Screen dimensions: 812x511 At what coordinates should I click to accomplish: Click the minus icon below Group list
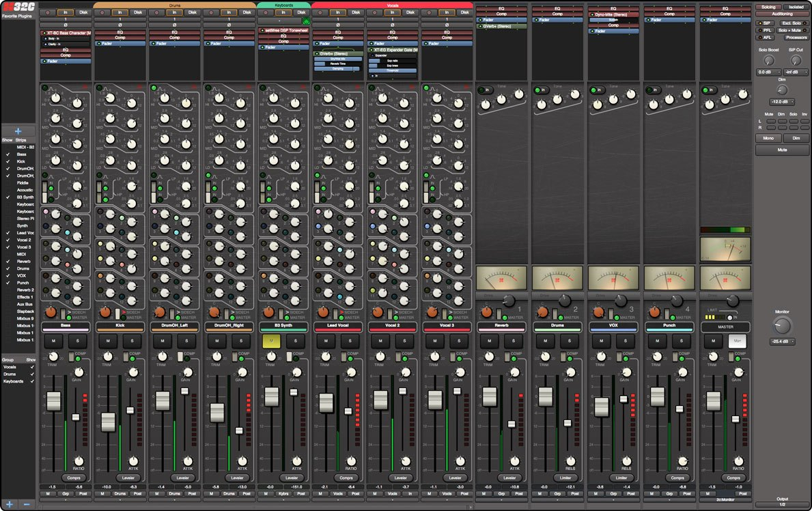pyautogui.click(x=27, y=503)
